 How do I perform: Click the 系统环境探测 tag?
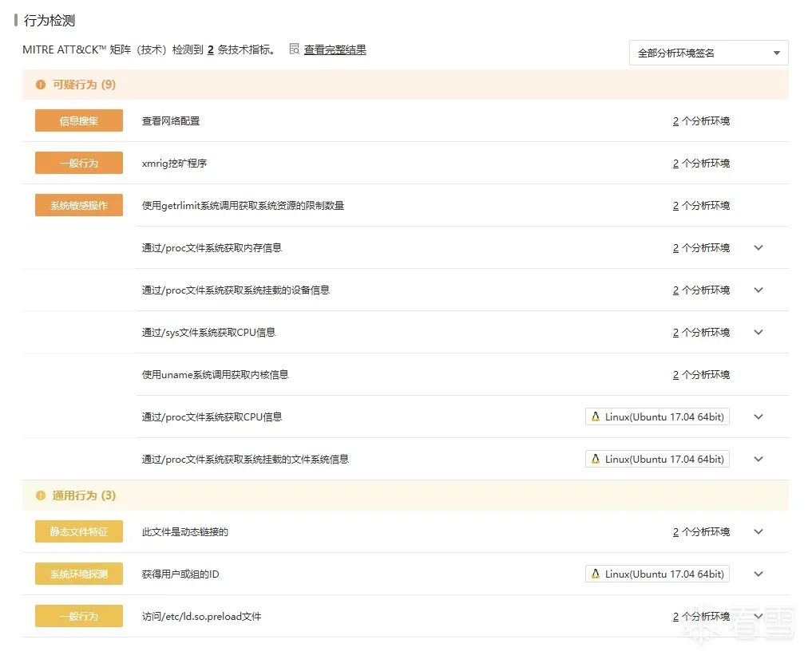click(x=79, y=574)
